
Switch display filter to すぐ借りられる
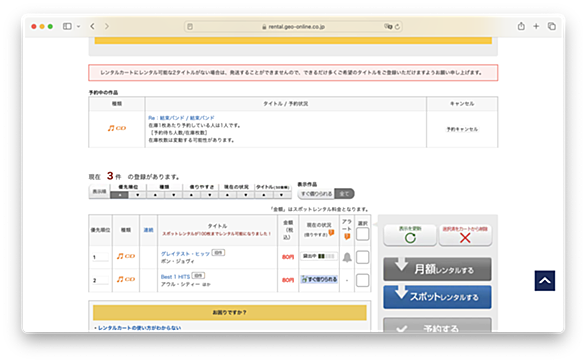click(x=316, y=194)
